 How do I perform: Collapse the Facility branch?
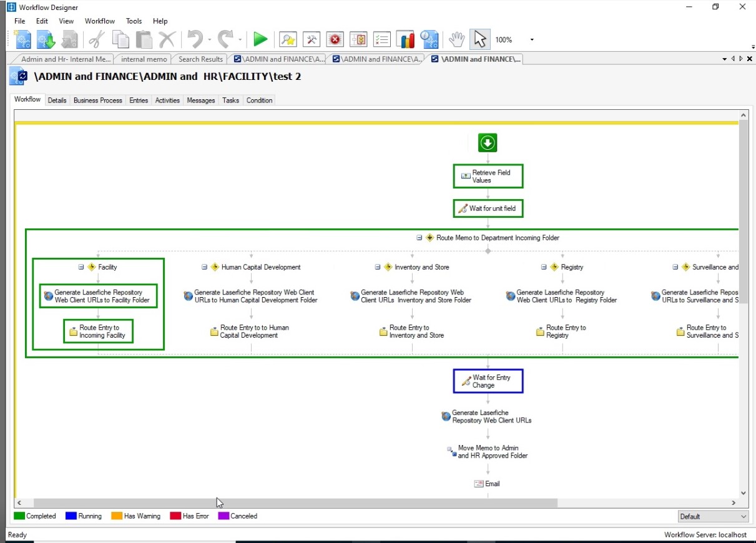pos(81,267)
